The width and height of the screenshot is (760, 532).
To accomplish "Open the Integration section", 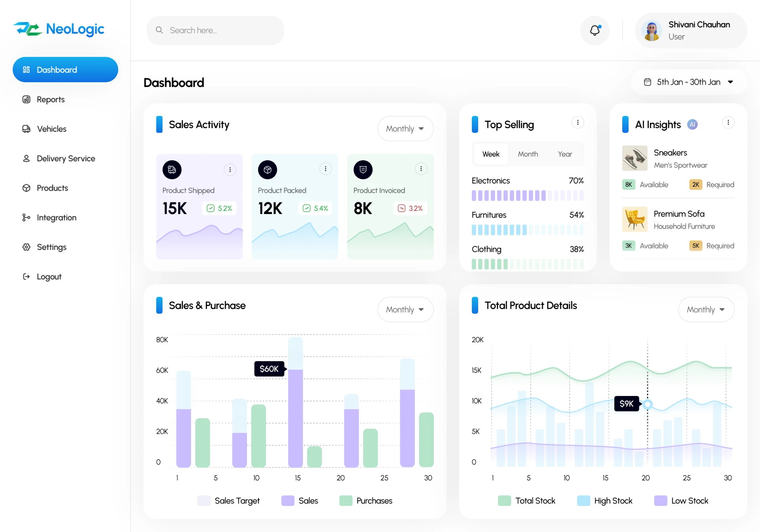I will tap(56, 217).
